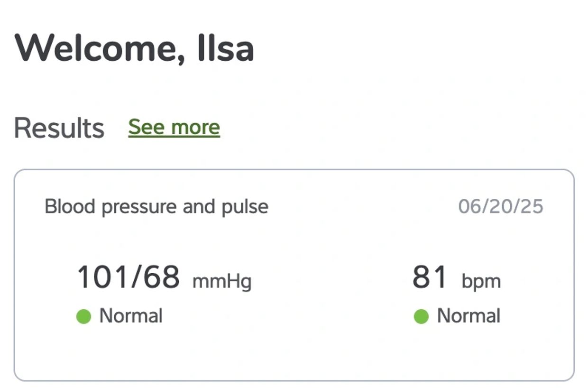Click the word pulse in the card title
588x388 pixels.
coord(245,207)
